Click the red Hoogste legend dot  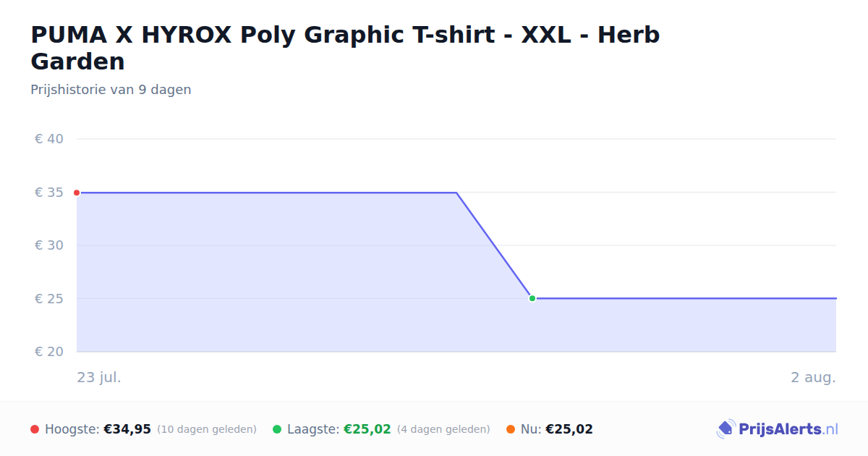point(35,429)
